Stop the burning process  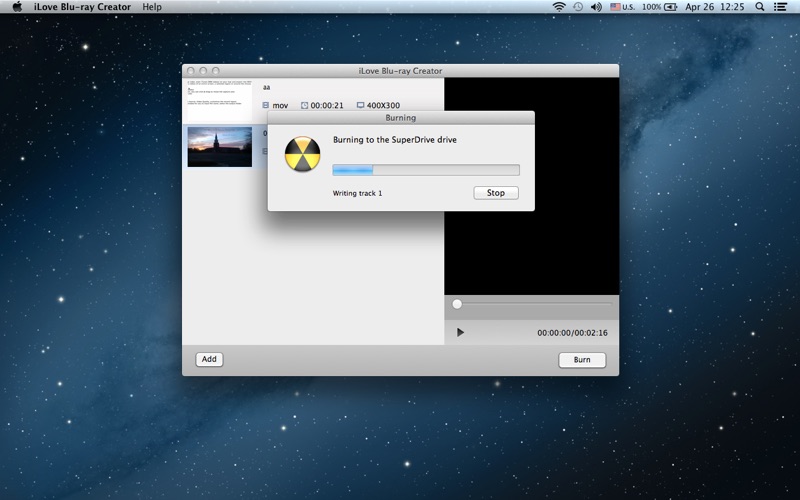tap(496, 193)
